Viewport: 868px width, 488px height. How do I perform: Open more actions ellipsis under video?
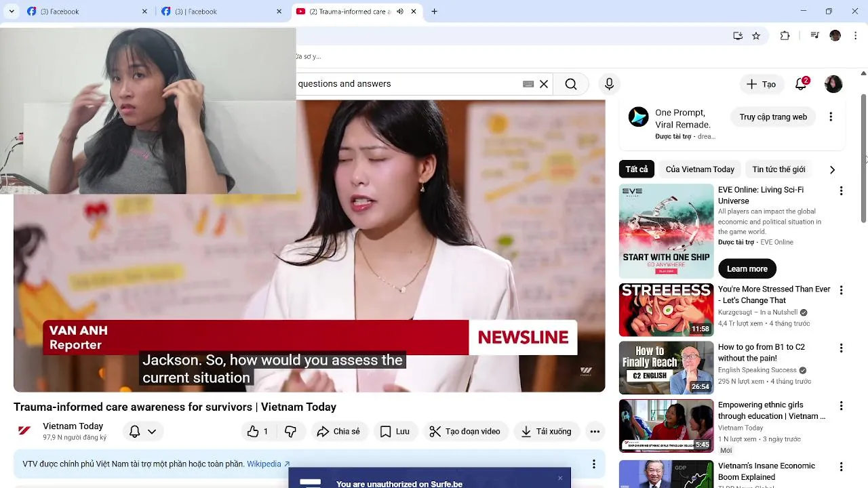point(595,431)
